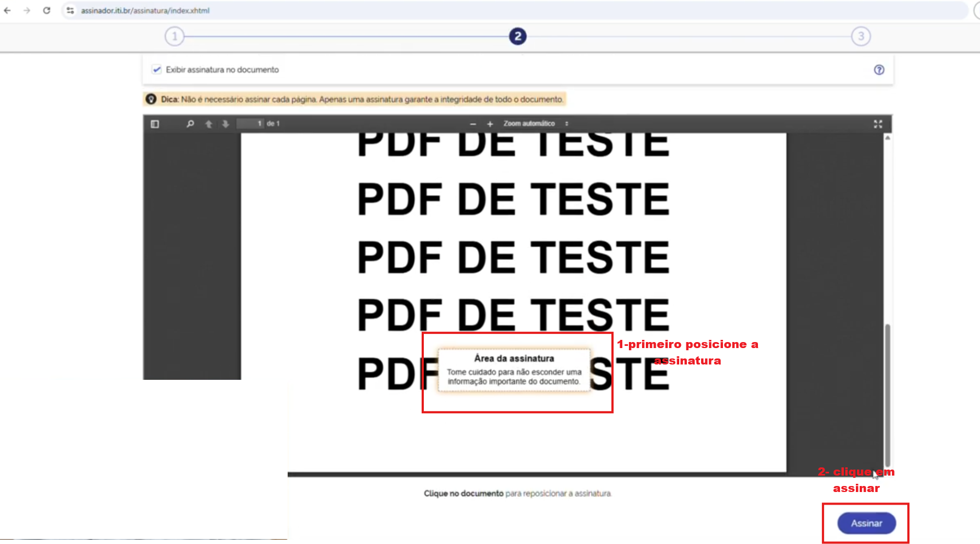Go to previous page with the up arrow

tap(208, 124)
